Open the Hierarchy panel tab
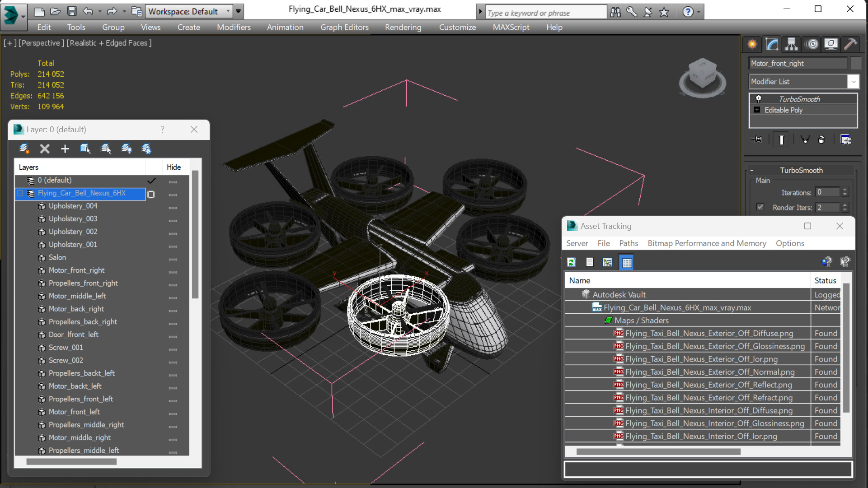The height and width of the screenshot is (488, 868). tap(791, 44)
